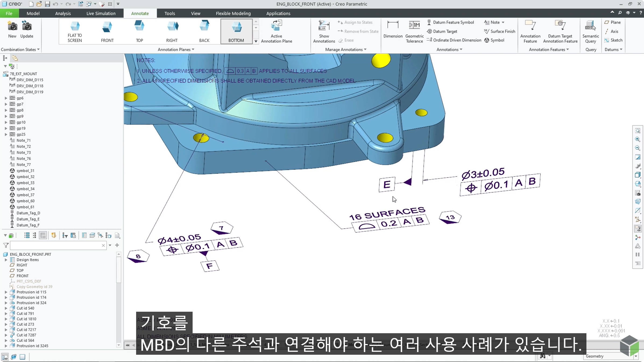Create a Datum Target Annotation Feature
The image size is (644, 362).
click(560, 32)
